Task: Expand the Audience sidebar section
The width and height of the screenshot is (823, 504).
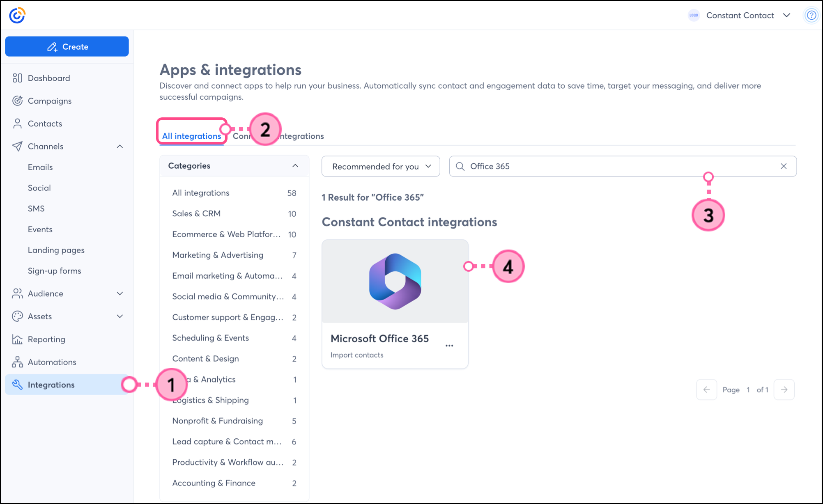Action: 120,293
